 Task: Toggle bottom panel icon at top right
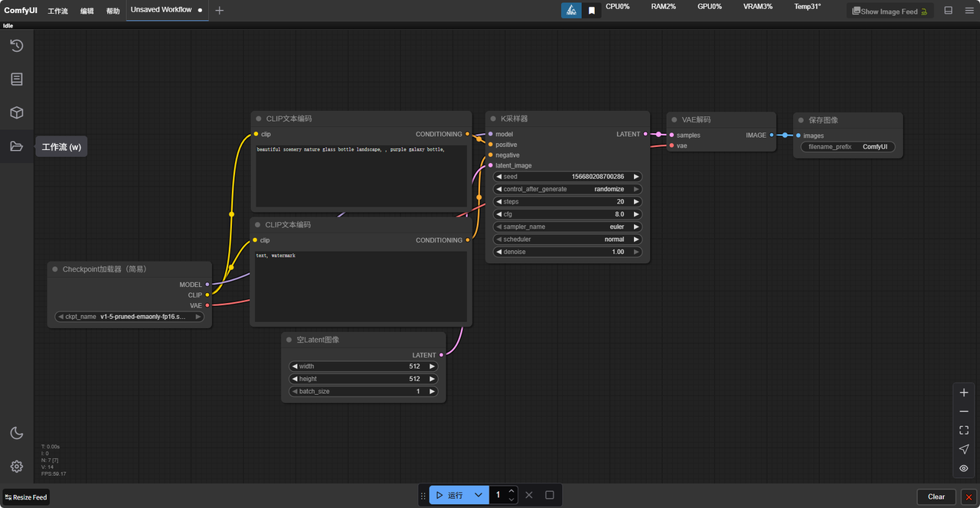click(949, 11)
